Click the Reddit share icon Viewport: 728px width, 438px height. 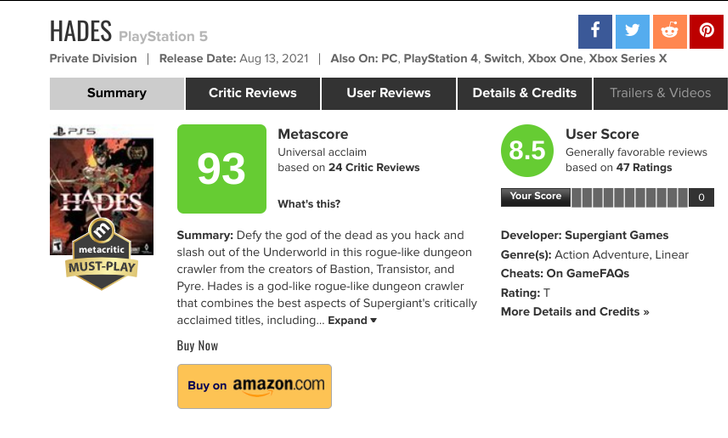tap(669, 31)
